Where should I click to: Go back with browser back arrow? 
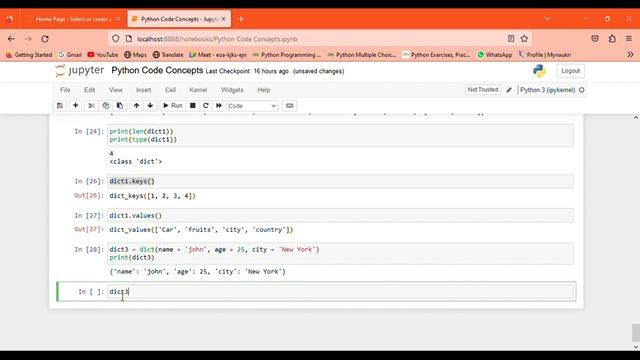coord(11,39)
